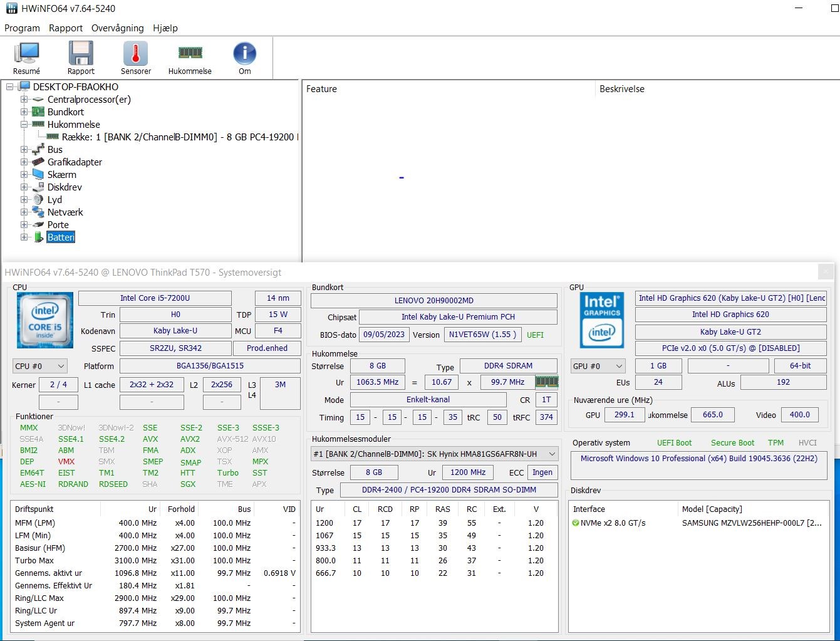Image resolution: width=840 pixels, height=641 pixels.
Task: Click the Intel HD Graphics 620 field
Action: point(730,315)
